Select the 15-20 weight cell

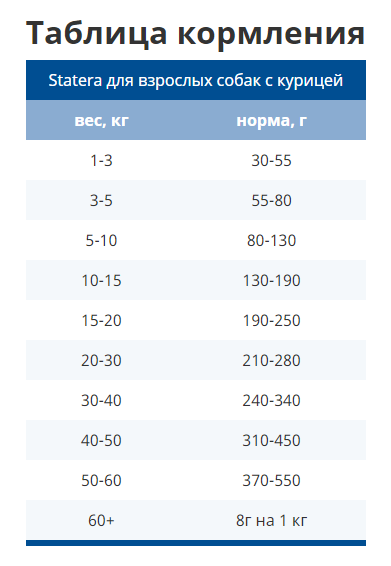point(101,321)
